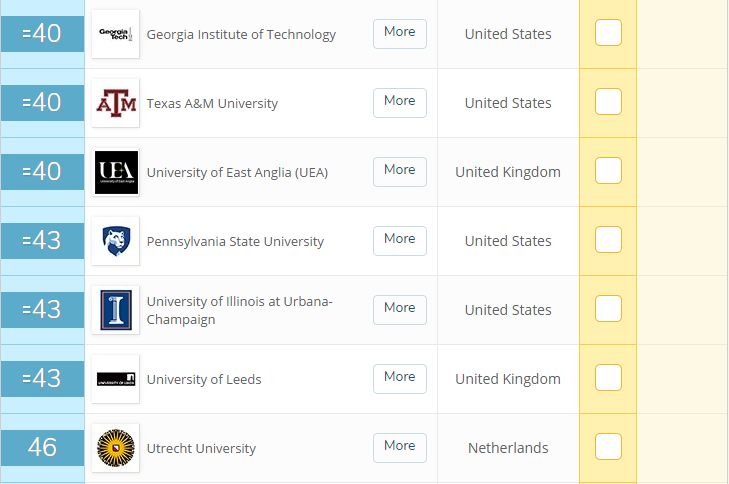This screenshot has width=729, height=484.
Task: Click the Utrecht University sun logo
Action: [115, 448]
